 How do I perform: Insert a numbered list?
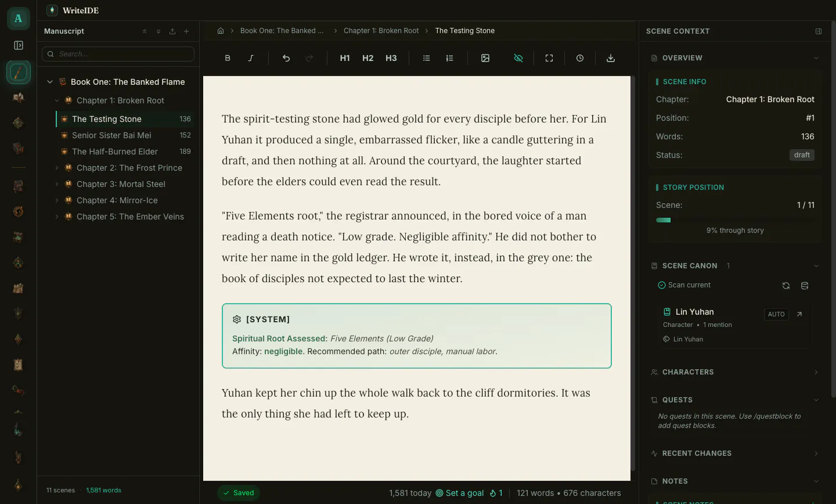coord(450,58)
